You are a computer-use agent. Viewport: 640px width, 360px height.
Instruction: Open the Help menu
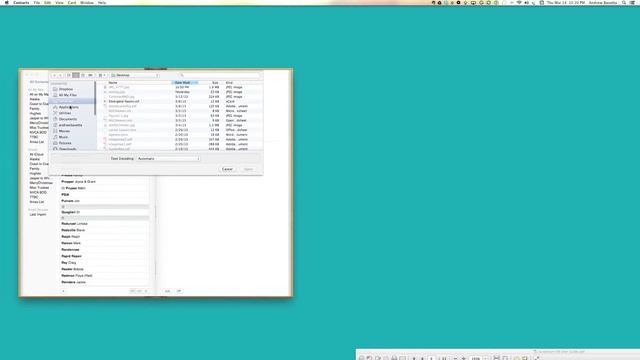pyautogui.click(x=102, y=2)
